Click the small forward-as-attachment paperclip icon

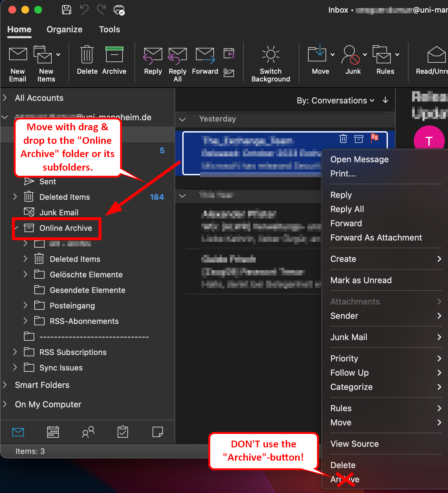tap(229, 73)
